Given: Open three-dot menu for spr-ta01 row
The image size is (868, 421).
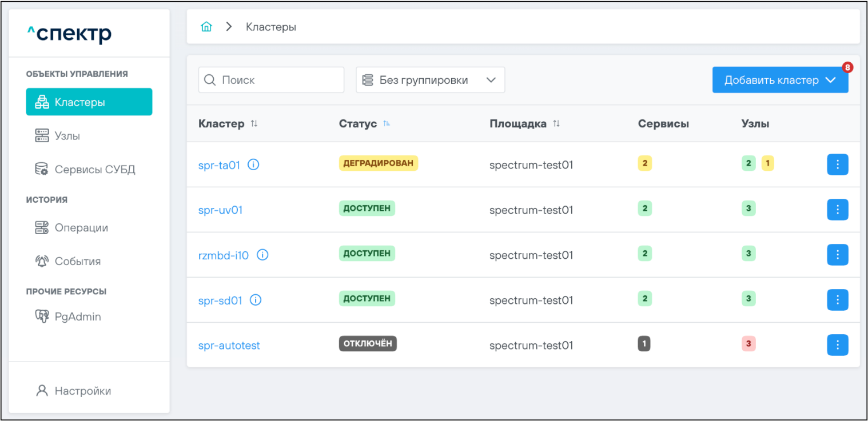Looking at the screenshot, I should tap(837, 165).
